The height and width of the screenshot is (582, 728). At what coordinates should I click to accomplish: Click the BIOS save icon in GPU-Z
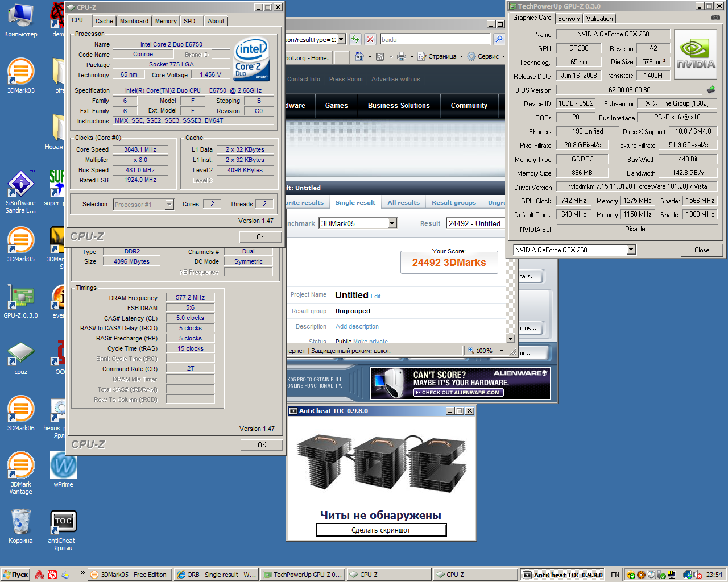(x=711, y=90)
